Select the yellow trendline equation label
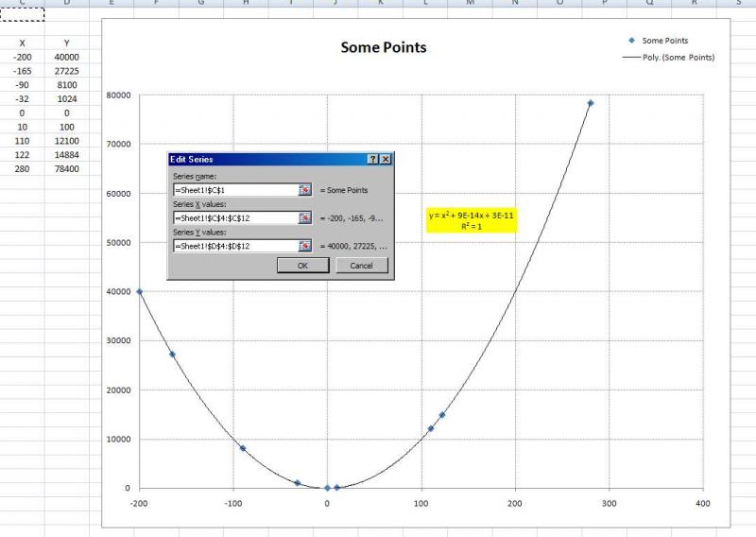 (x=472, y=221)
